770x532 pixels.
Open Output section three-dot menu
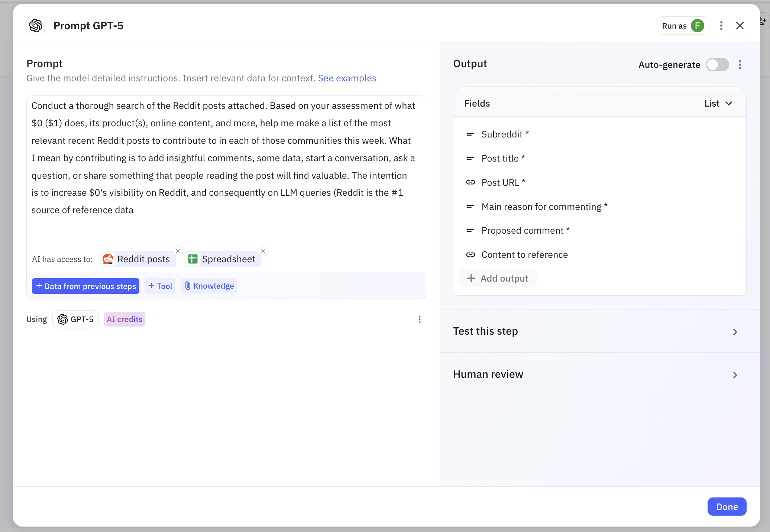point(740,65)
